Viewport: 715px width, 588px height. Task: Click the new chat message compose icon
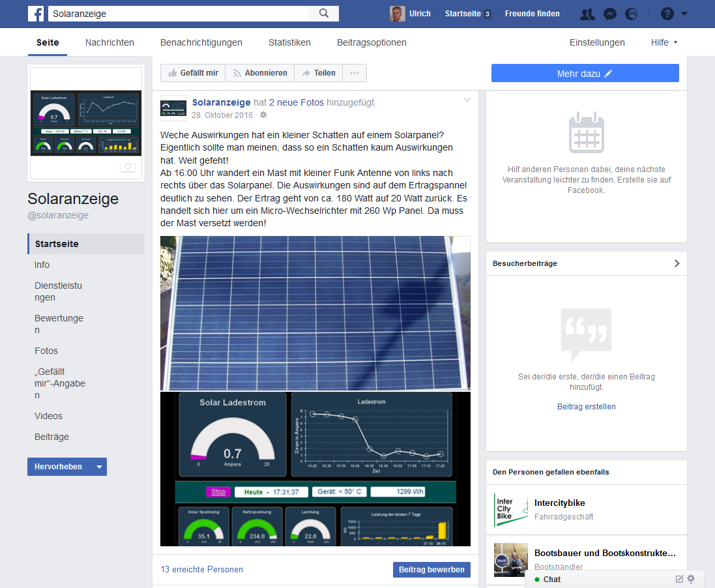[679, 579]
